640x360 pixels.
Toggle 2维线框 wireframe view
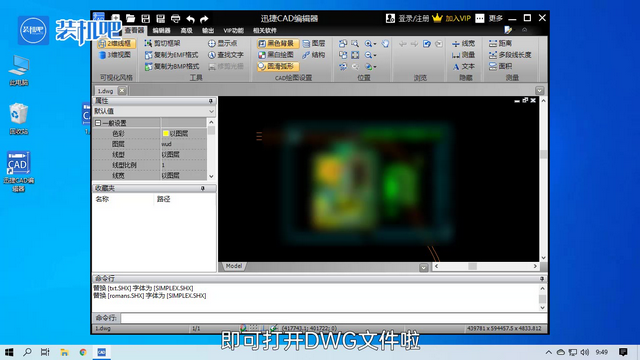[x=116, y=43]
